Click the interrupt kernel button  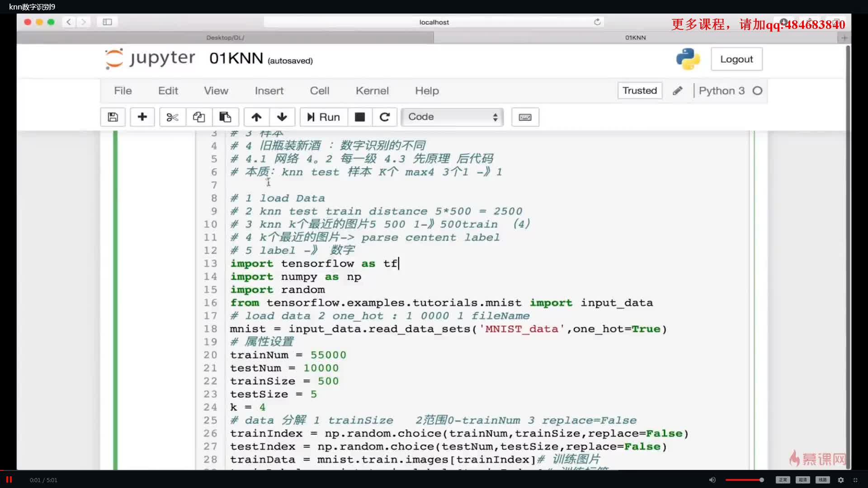359,117
